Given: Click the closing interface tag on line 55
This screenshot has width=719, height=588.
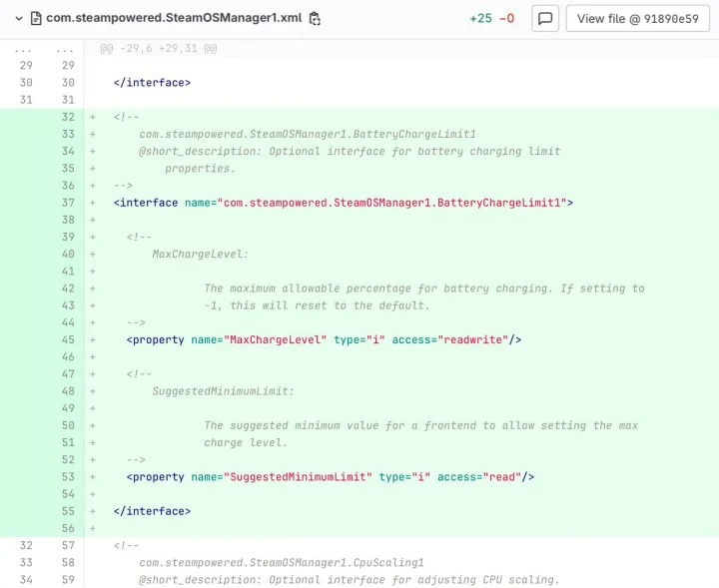Looking at the screenshot, I should pyautogui.click(x=152, y=511).
